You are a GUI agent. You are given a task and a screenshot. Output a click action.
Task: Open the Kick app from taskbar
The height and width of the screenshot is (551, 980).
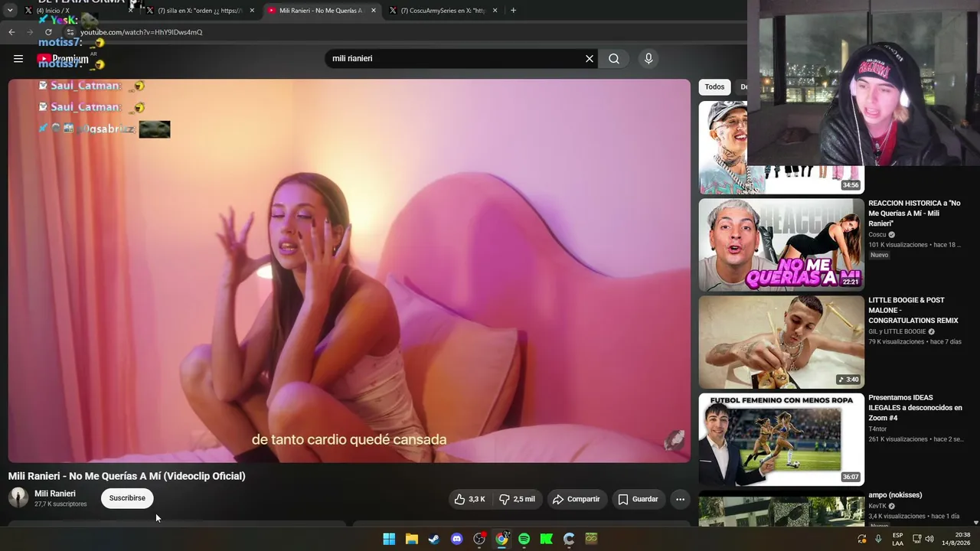point(547,539)
